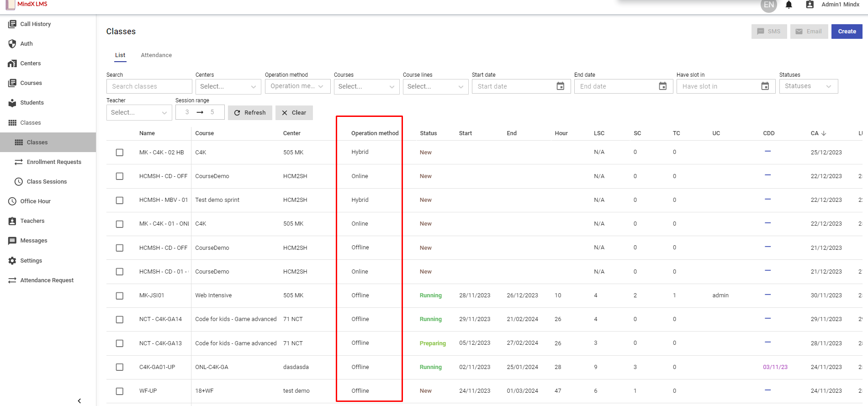Click the Create button
The height and width of the screenshot is (406, 868).
tap(847, 32)
